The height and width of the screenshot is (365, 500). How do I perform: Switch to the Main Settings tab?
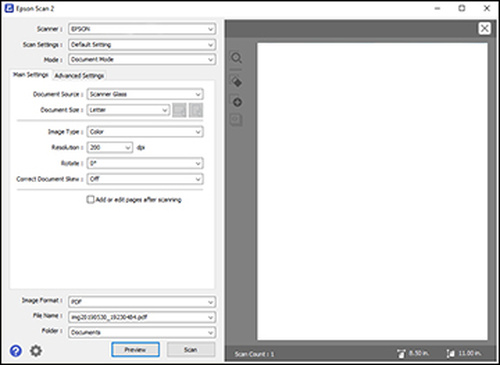tap(31, 75)
